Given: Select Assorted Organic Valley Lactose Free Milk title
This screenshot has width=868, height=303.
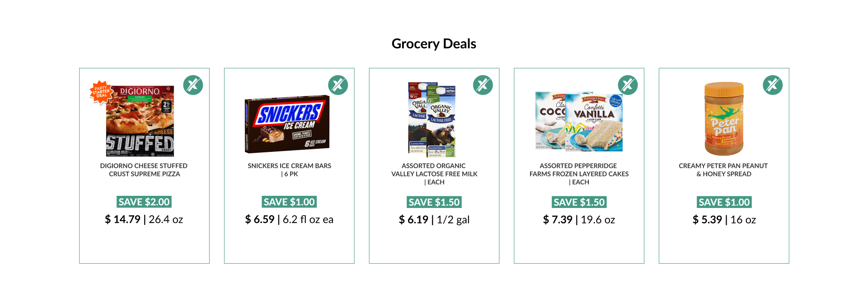Looking at the screenshot, I should [434, 174].
